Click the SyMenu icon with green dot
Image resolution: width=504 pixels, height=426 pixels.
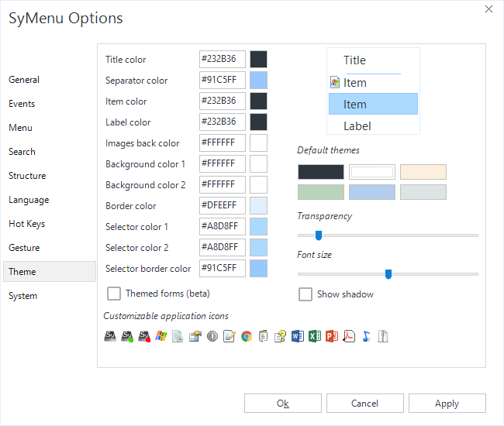127,336
